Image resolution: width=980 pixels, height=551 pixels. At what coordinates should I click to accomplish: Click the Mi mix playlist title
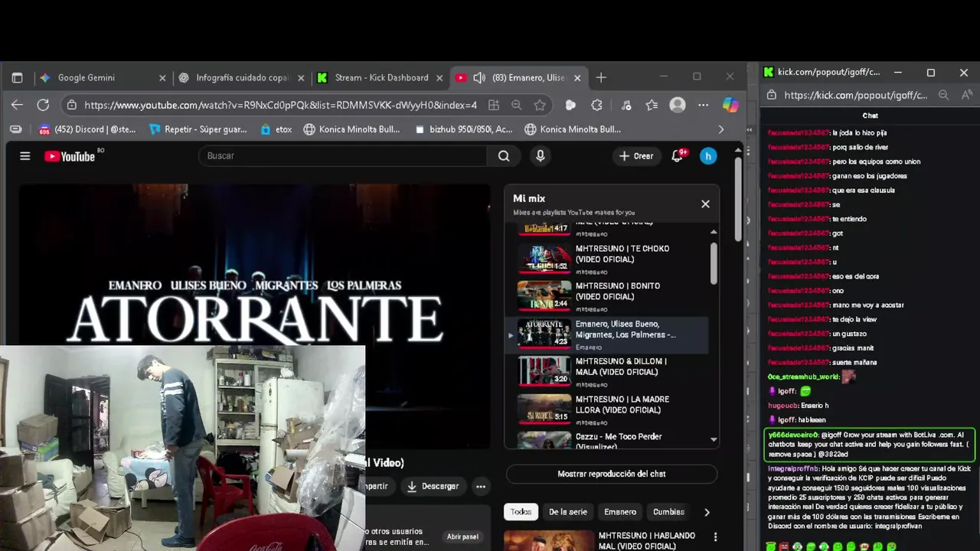point(529,198)
